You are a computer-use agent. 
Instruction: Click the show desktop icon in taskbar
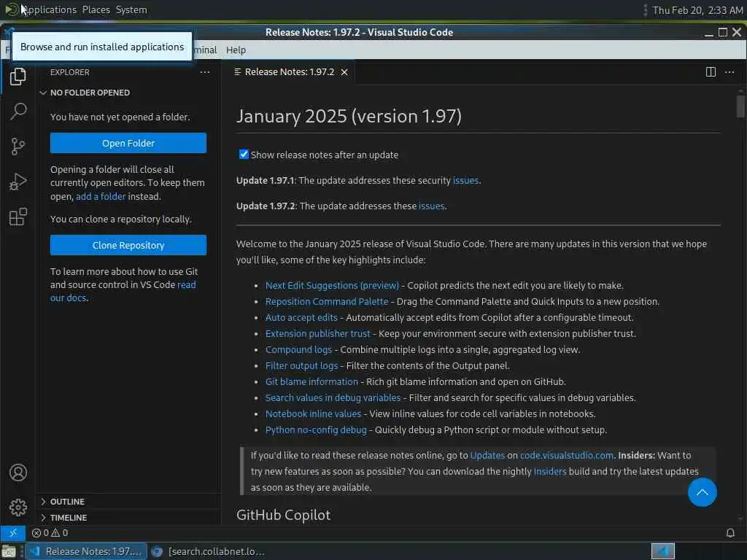[x=9, y=551]
